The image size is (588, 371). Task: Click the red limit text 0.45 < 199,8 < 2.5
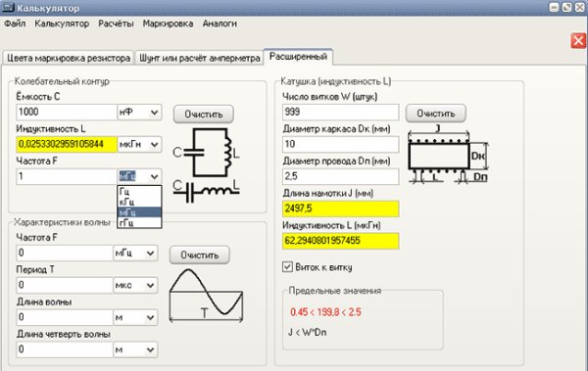325,312
